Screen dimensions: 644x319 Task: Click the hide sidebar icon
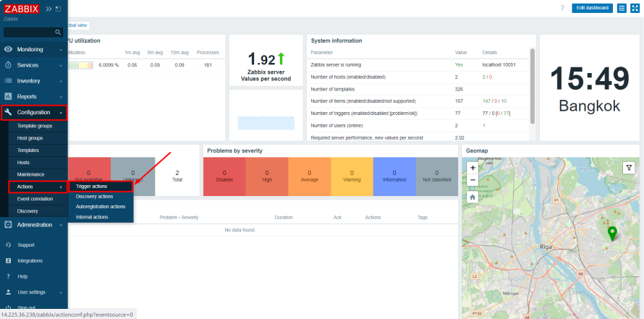58,9
